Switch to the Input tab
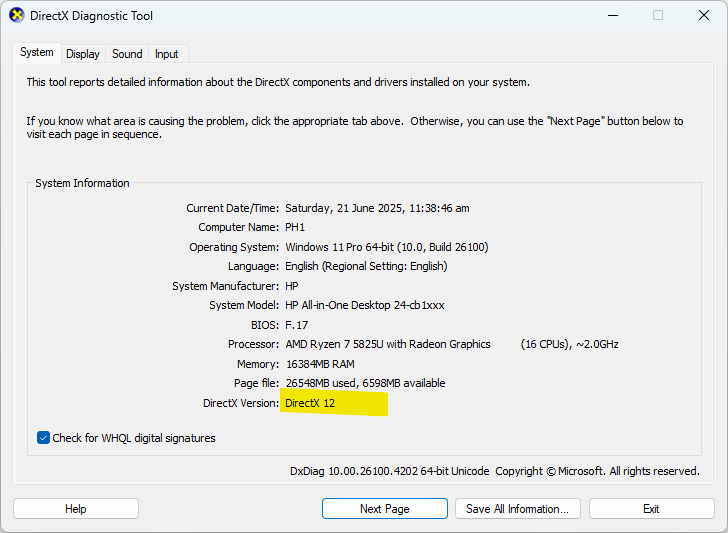The image size is (728, 533). pos(167,54)
